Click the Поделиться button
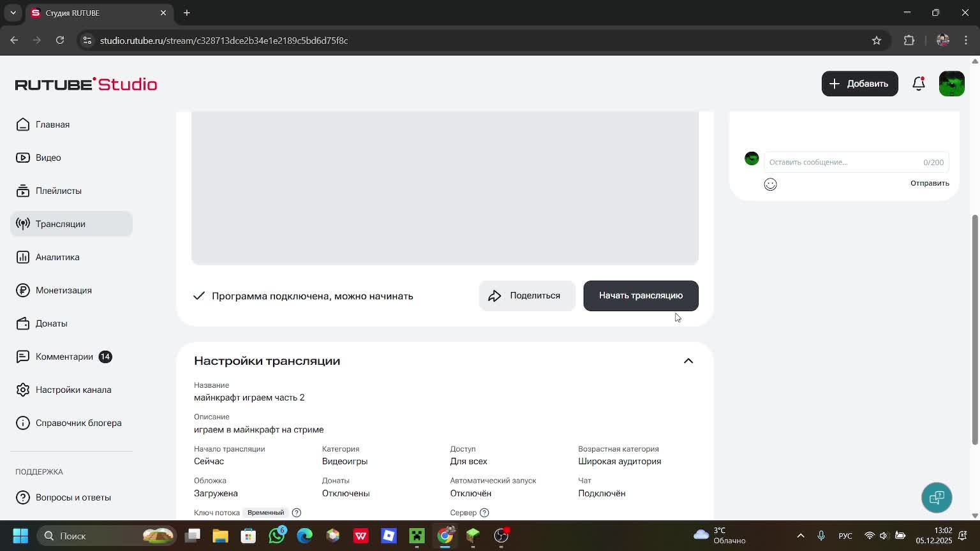980x551 pixels. click(527, 296)
